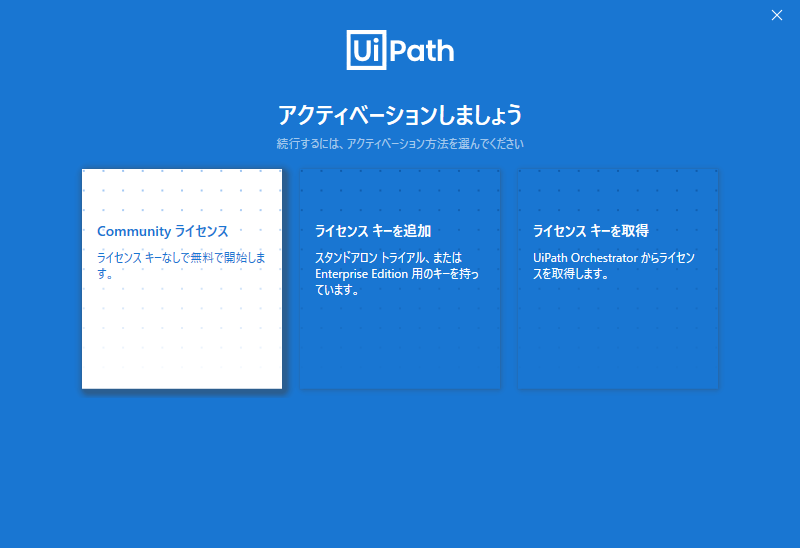
Task: Click the empty lower area of the キーを取得 card
Action: 617,345
